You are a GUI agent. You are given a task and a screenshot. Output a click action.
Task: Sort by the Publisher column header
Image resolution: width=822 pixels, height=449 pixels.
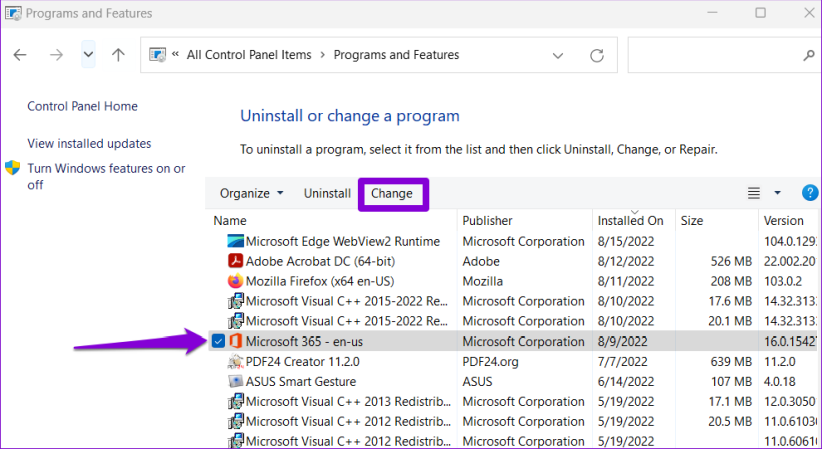click(x=487, y=221)
